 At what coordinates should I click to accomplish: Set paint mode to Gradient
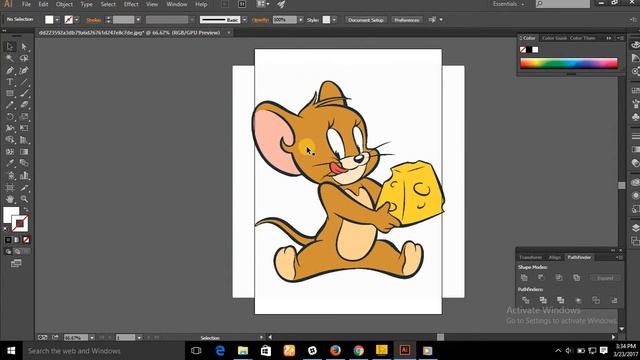click(x=17, y=240)
